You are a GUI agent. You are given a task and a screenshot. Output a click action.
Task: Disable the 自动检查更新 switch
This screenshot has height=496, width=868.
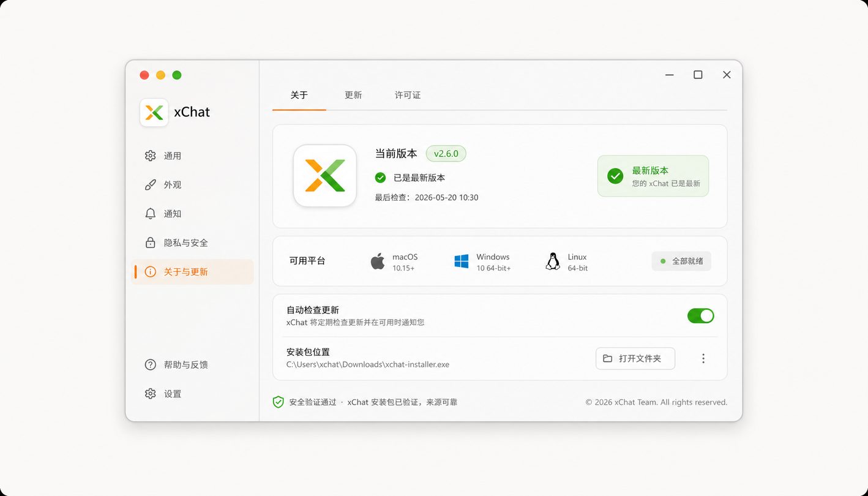pyautogui.click(x=700, y=316)
